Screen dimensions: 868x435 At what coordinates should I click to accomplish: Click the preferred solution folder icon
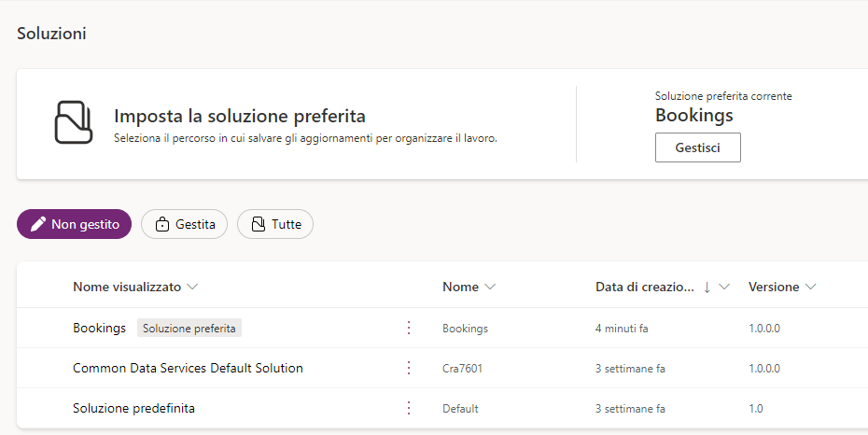tap(74, 121)
